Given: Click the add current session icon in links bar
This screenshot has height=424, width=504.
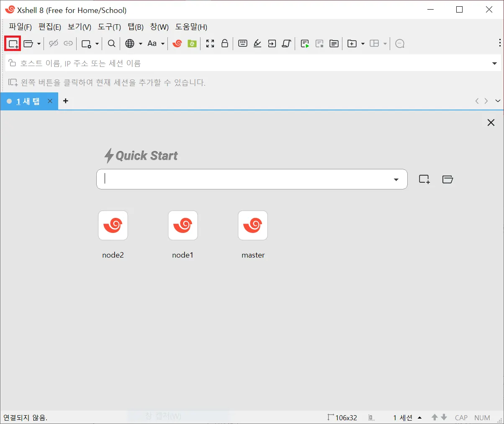Looking at the screenshot, I should pos(13,82).
